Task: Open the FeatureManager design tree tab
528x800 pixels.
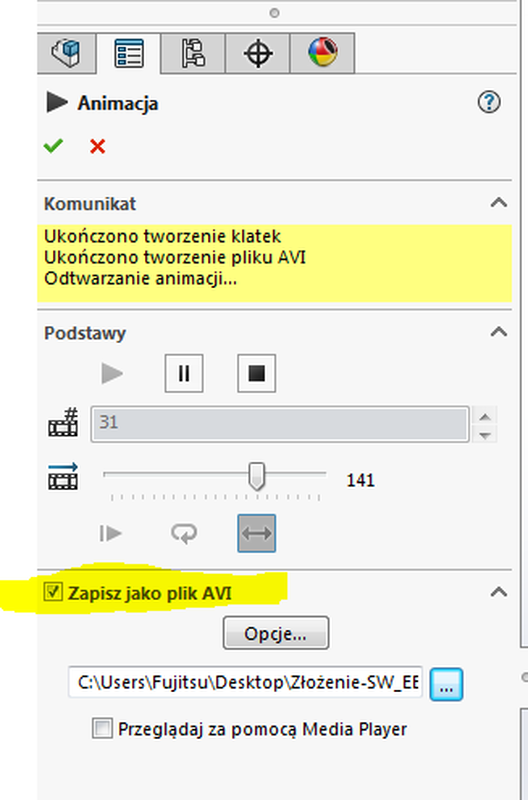Action: tap(66, 53)
